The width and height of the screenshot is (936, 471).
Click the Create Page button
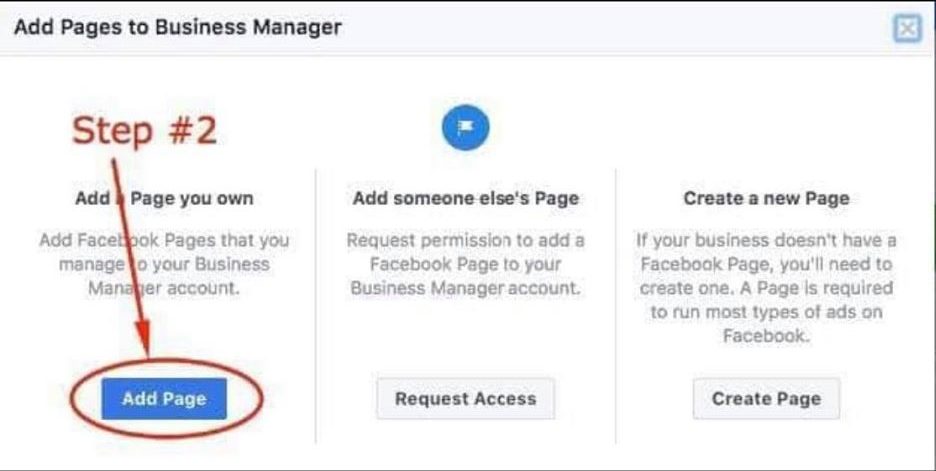pyautogui.click(x=766, y=399)
